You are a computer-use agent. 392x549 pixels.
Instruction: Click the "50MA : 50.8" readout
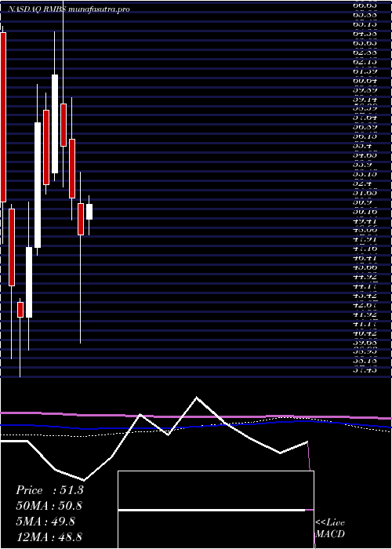[x=49, y=506]
